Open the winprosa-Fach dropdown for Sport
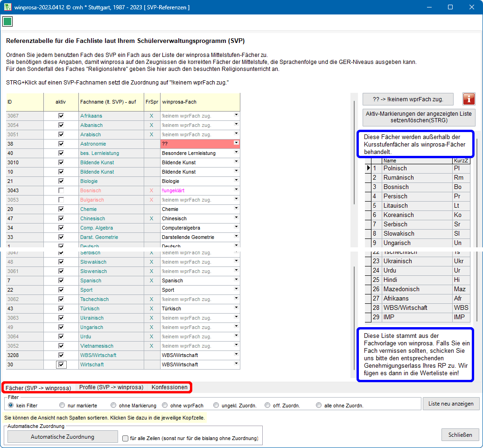 [236, 289]
